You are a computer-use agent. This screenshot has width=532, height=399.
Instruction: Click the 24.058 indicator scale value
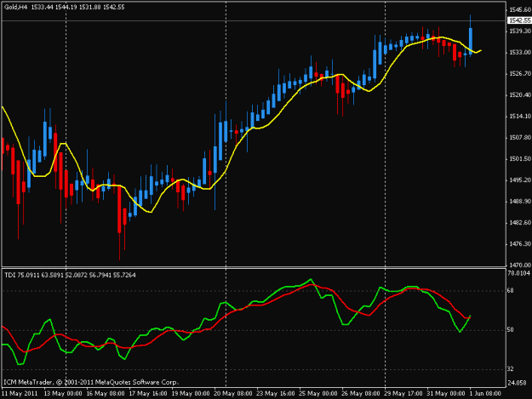517,383
